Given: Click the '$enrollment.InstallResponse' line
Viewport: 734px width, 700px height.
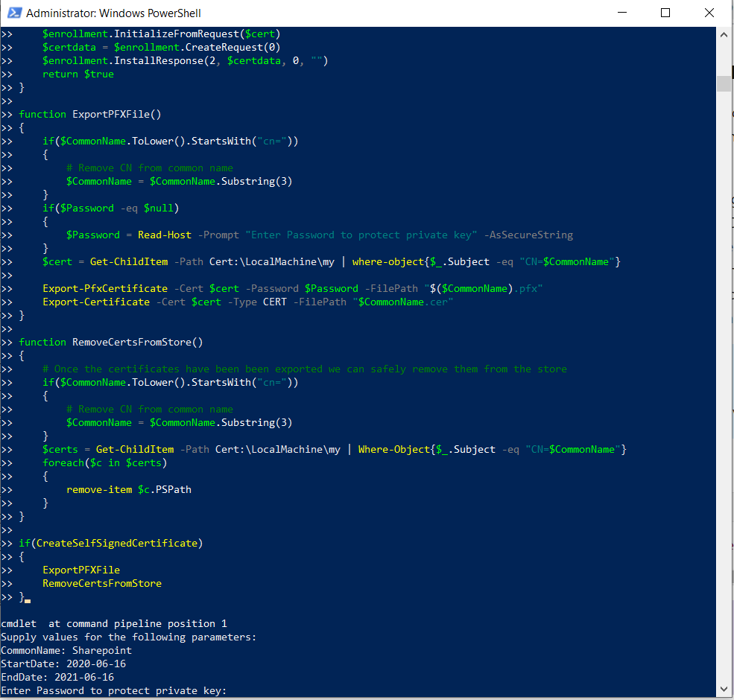Looking at the screenshot, I should coord(186,61).
